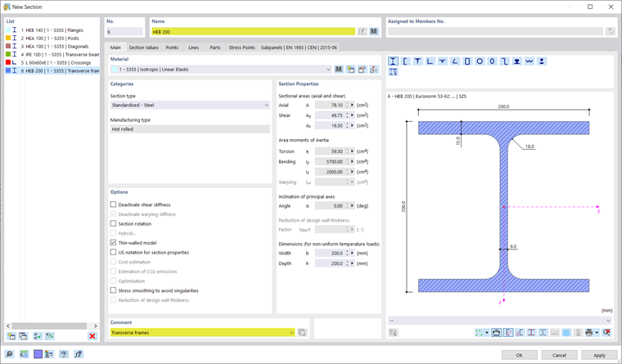Select the channel section shape icon
This screenshot has width=622, height=364.
[x=405, y=61]
